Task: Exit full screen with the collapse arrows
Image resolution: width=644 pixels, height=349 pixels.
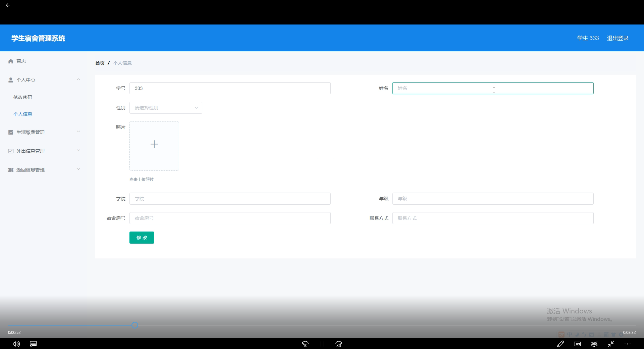Action: 611,344
